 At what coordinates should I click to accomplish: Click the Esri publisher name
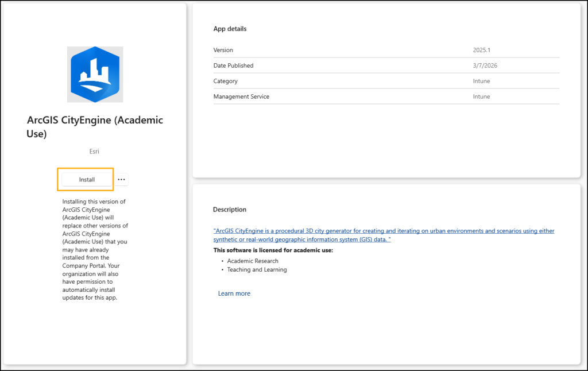(x=95, y=152)
